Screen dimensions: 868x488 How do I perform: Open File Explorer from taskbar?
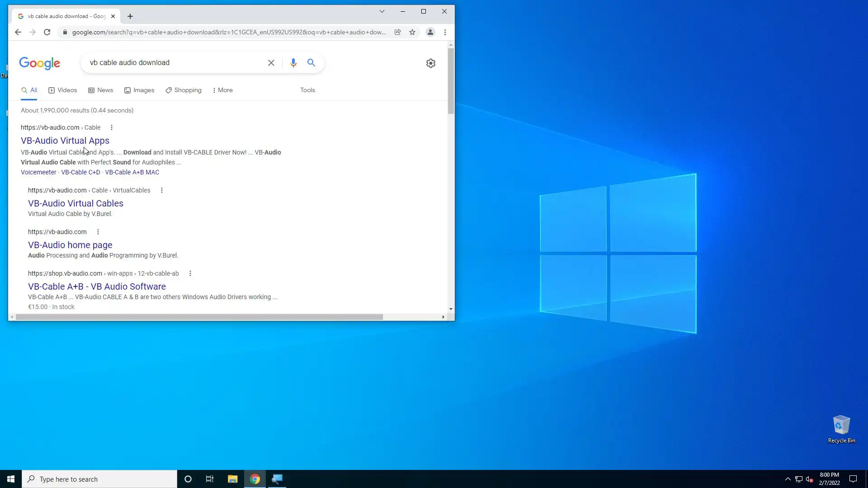pyautogui.click(x=232, y=479)
